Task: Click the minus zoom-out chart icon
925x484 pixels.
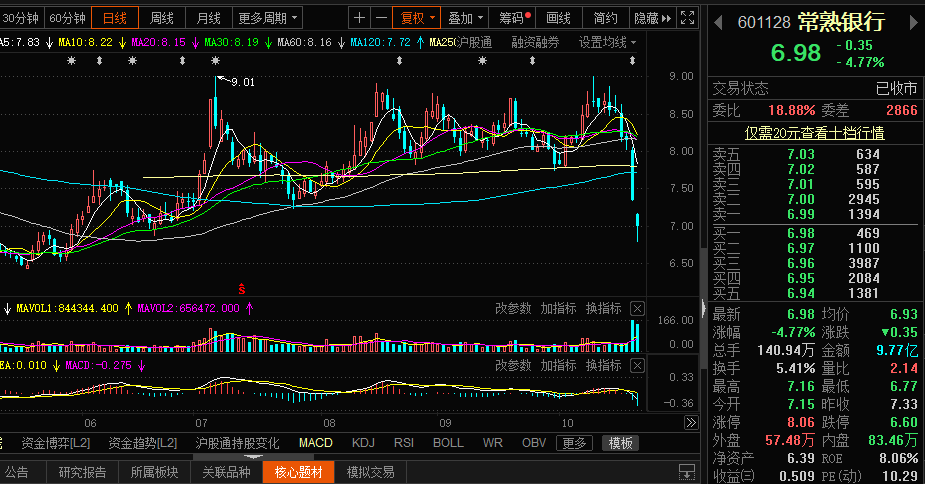Action: 380,18
